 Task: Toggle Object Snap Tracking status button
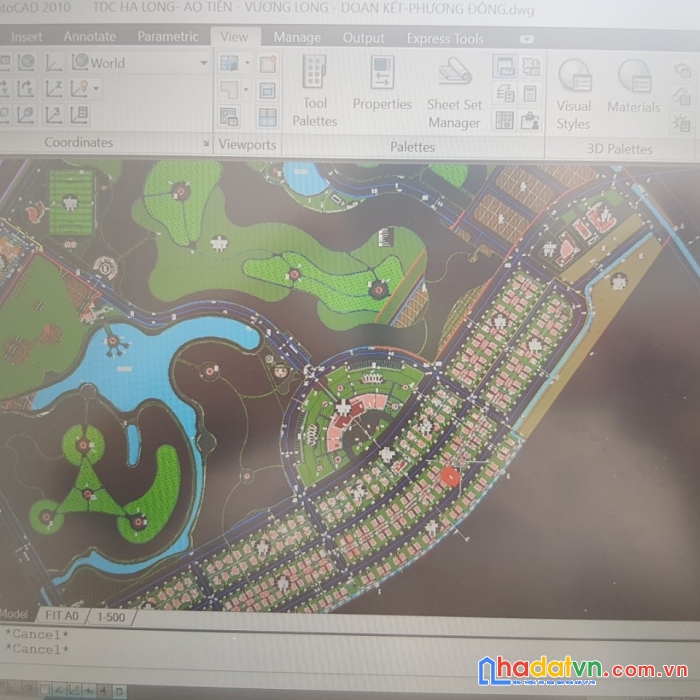click(x=89, y=691)
